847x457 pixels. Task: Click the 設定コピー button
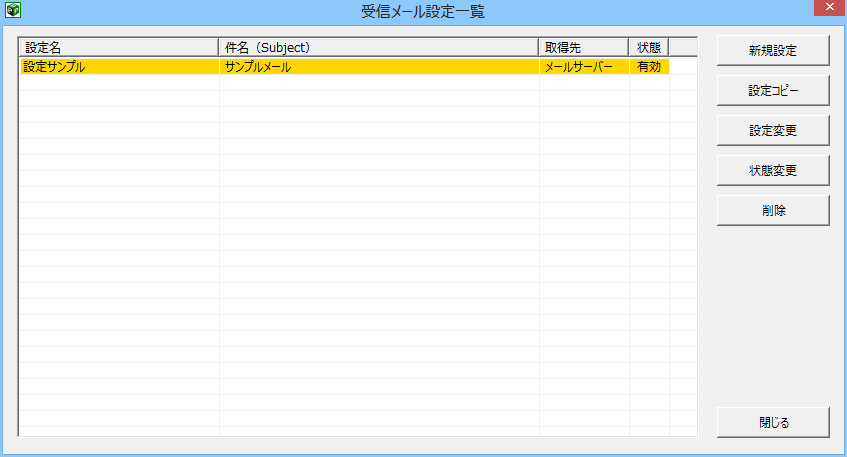pos(773,91)
